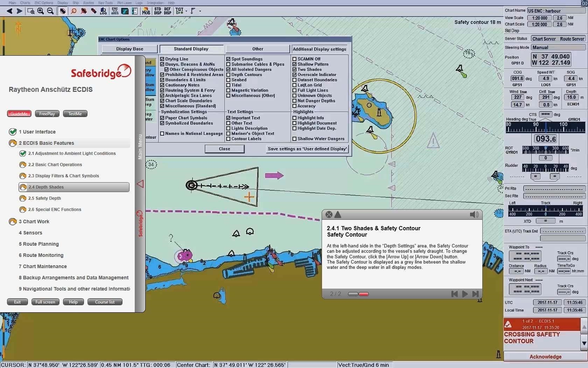588x368 pixels.
Task: Select the Zoom In tool on the toolbar
Action: point(40,11)
